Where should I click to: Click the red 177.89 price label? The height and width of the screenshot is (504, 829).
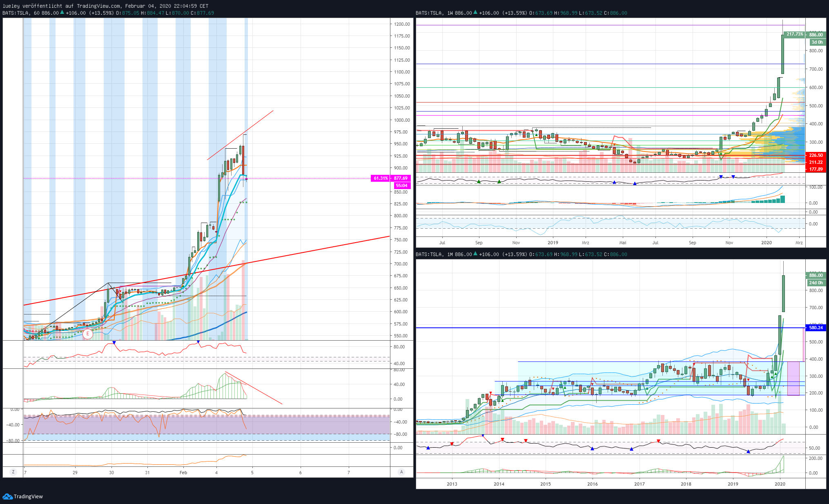(x=816, y=169)
